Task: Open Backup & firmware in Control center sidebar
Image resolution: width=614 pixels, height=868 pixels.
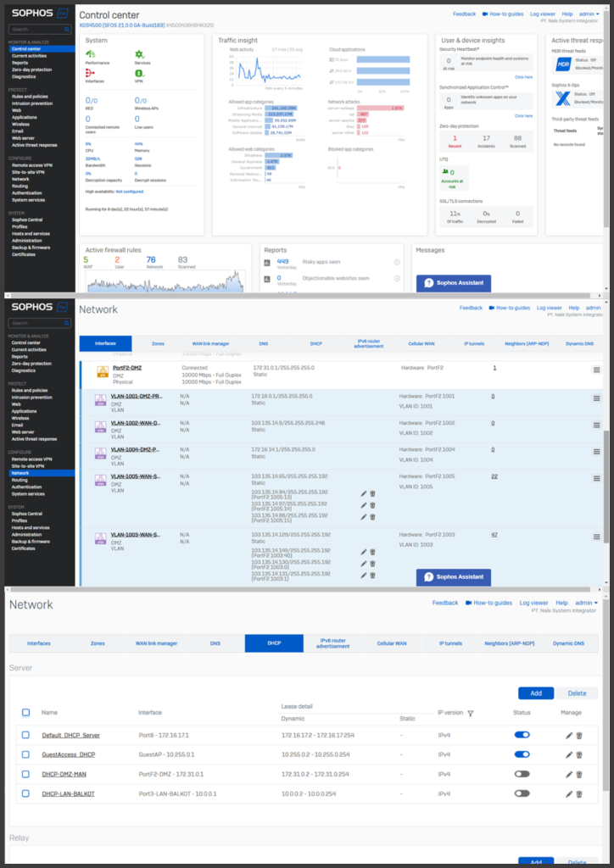Action: [x=31, y=248]
